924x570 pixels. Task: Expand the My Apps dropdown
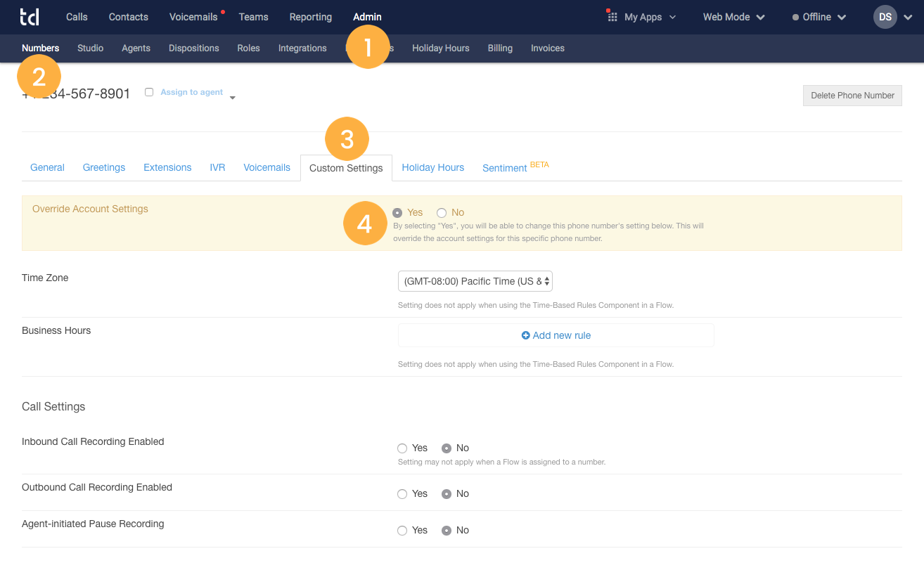point(672,18)
